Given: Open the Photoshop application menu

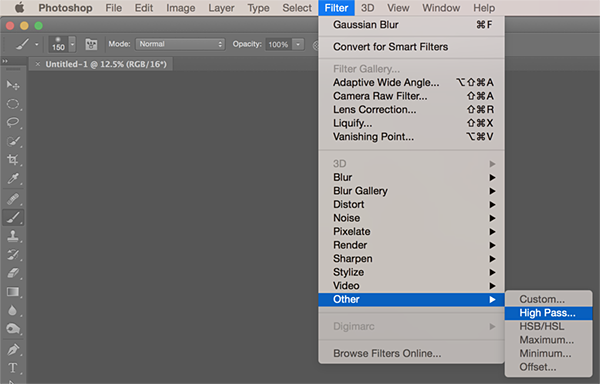Looking at the screenshot, I should 65,8.
